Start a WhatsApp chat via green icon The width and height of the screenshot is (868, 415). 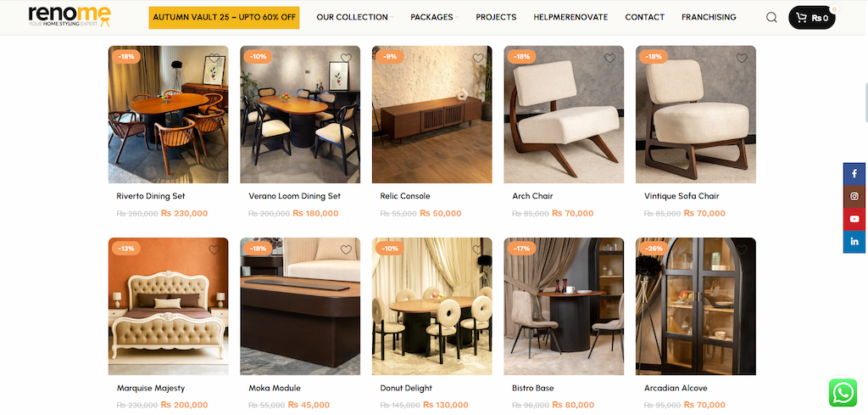(x=843, y=393)
